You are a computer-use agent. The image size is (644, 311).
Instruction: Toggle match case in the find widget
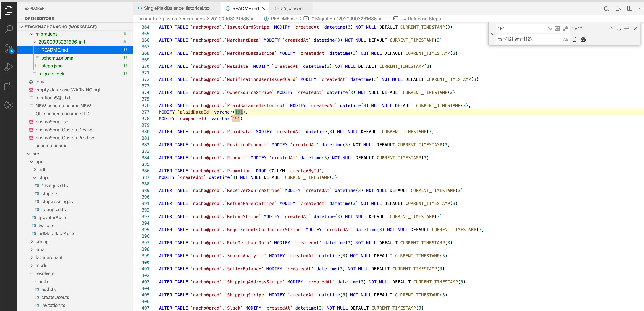click(550, 28)
